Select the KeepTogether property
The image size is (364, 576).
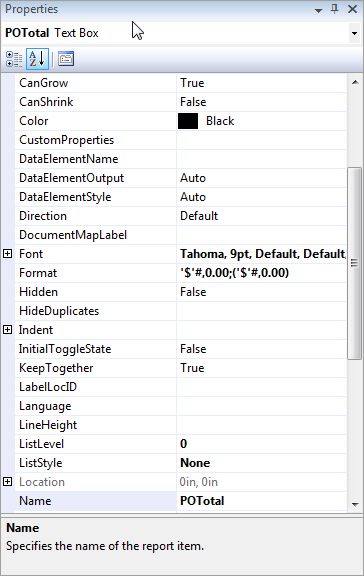(x=56, y=368)
